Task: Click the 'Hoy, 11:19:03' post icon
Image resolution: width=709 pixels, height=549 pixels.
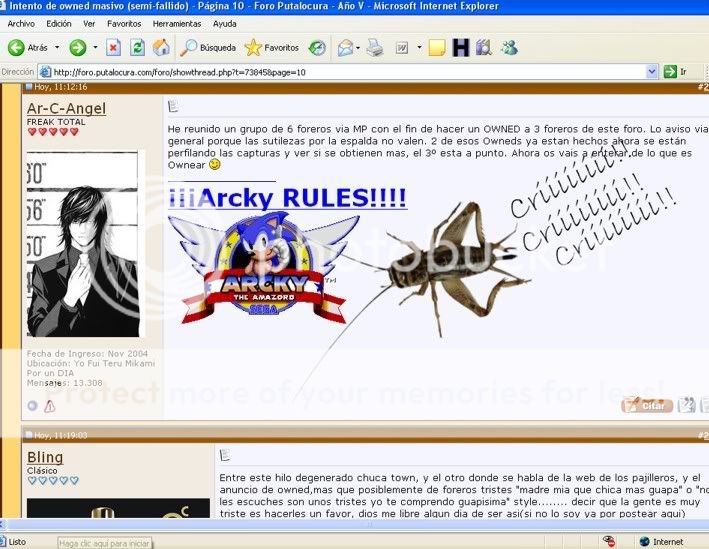Action: (29, 435)
